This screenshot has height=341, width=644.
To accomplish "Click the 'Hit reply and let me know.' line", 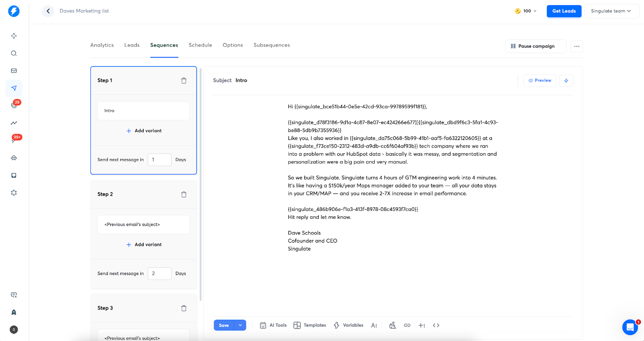I will tap(320, 217).
